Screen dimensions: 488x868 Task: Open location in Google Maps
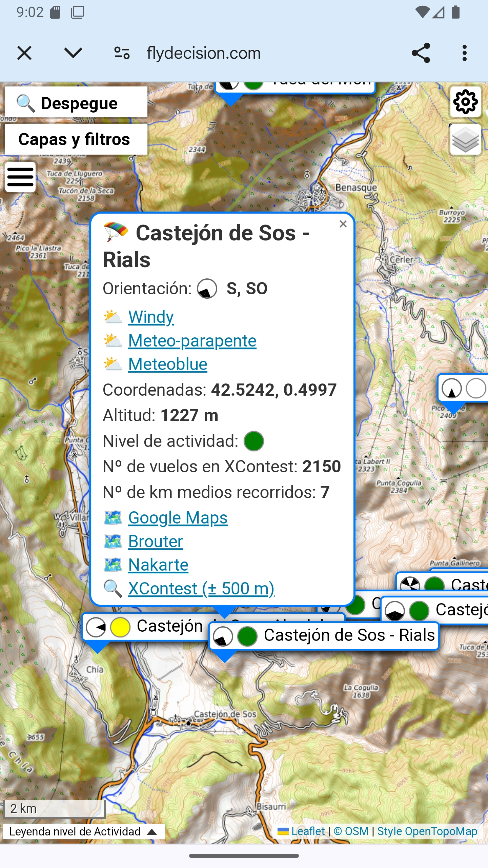click(x=178, y=518)
